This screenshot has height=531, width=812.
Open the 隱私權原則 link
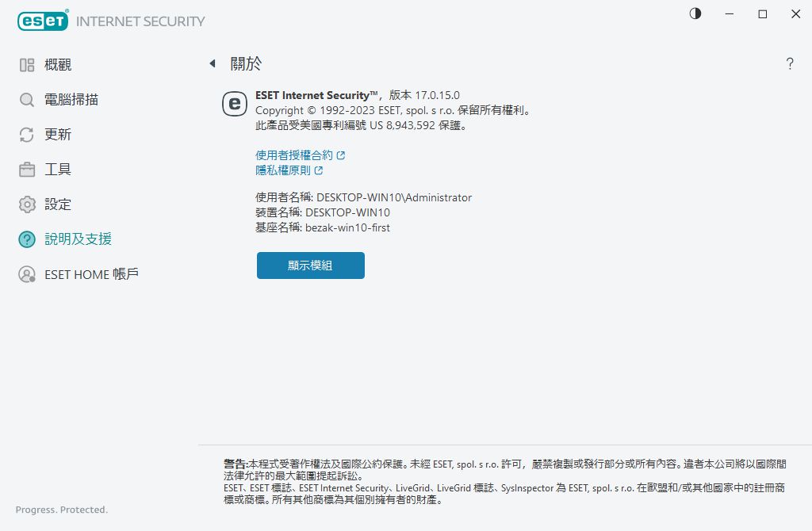[x=283, y=170]
